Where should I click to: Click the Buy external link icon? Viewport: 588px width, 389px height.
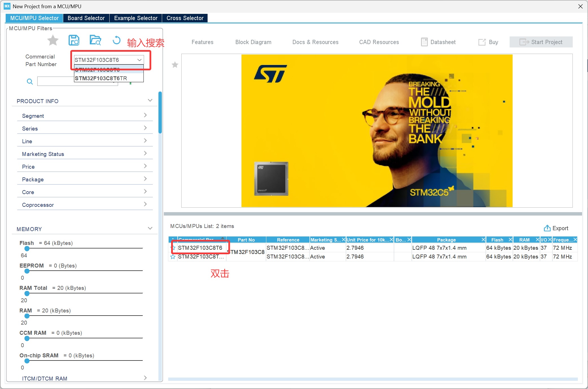tap(482, 42)
